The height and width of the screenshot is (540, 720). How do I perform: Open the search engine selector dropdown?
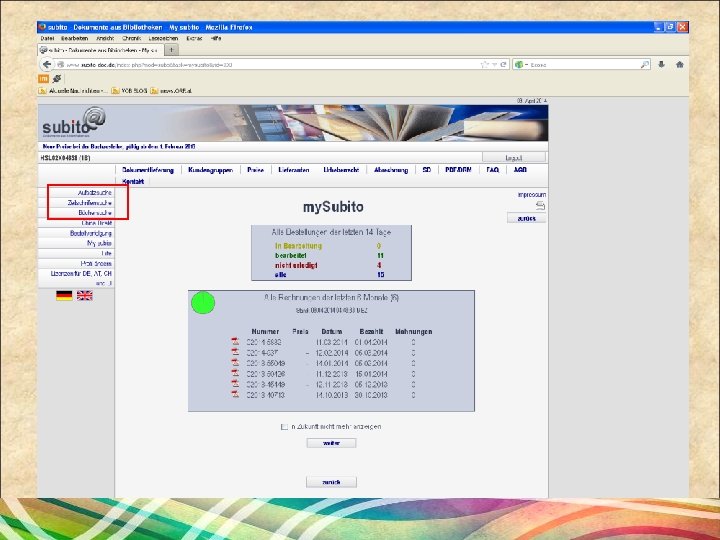[521, 65]
